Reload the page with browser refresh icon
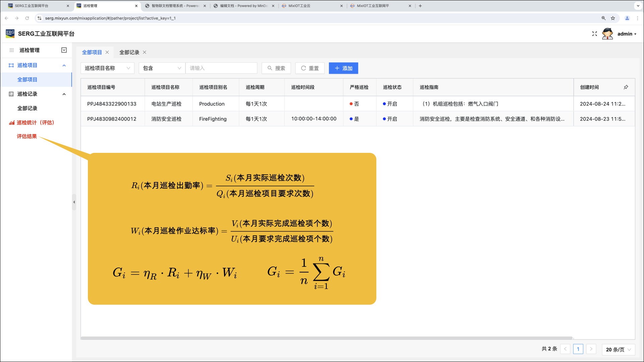This screenshot has height=362, width=644. pyautogui.click(x=27, y=18)
